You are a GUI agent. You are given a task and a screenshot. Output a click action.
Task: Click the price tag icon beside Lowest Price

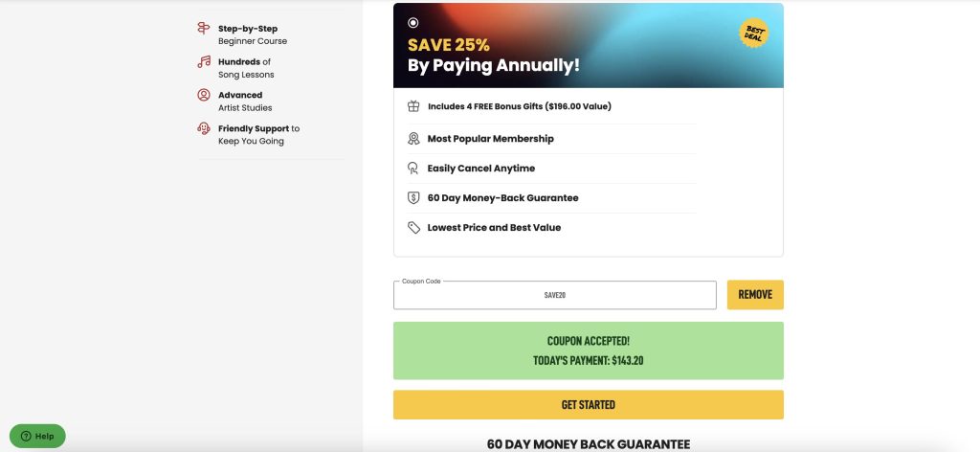coord(413,228)
